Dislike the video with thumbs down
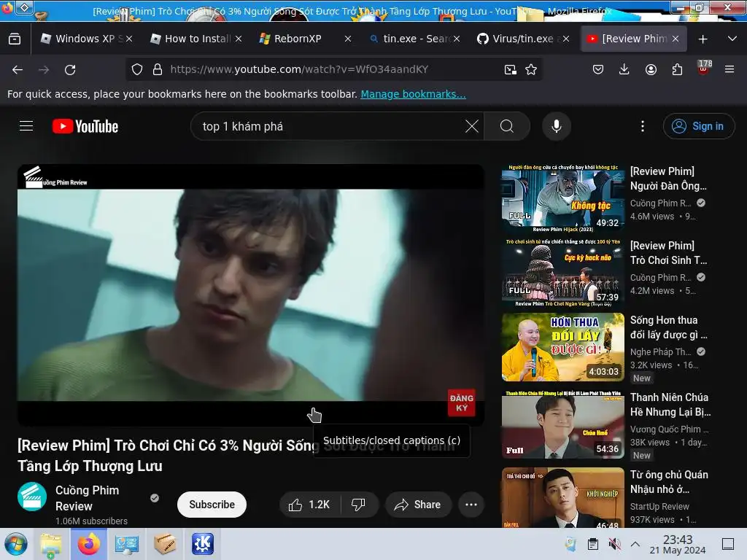The height and width of the screenshot is (560, 747). [358, 505]
